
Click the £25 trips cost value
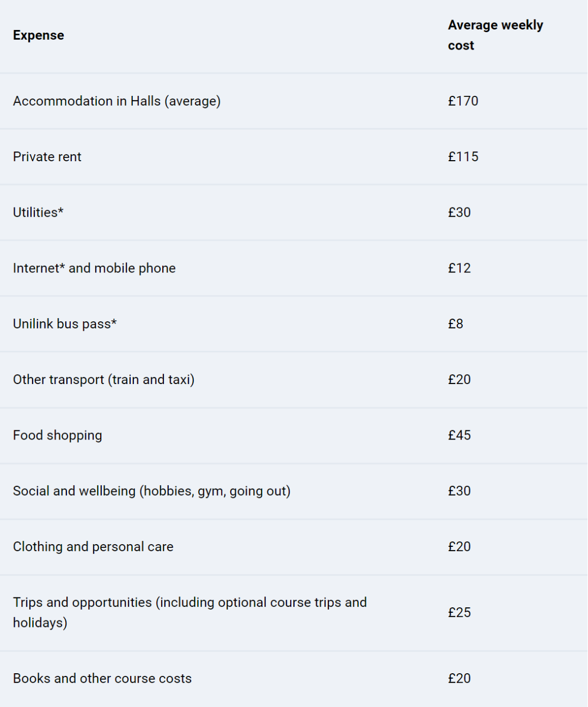pyautogui.click(x=459, y=613)
